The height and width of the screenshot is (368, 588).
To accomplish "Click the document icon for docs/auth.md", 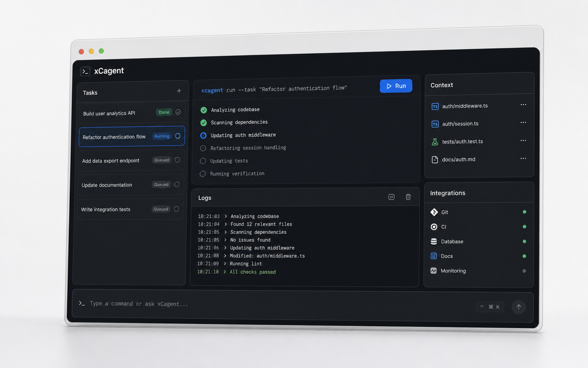I will click(435, 160).
